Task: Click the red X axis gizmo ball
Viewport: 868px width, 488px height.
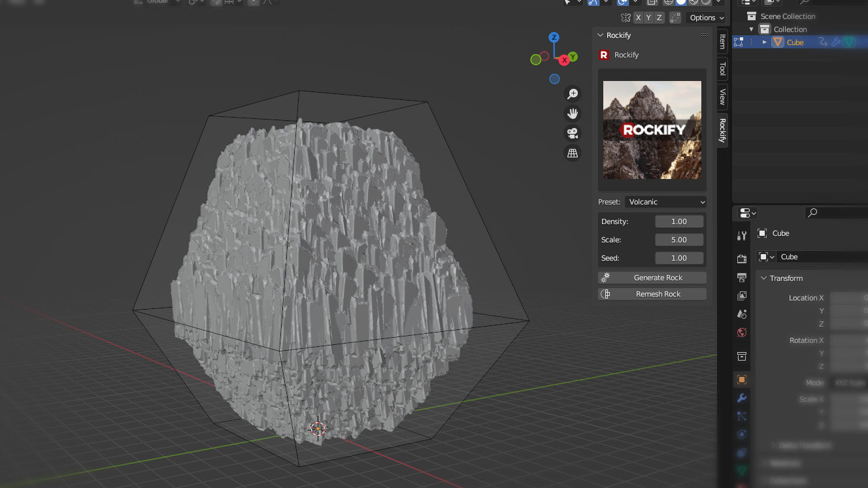Action: click(x=563, y=59)
